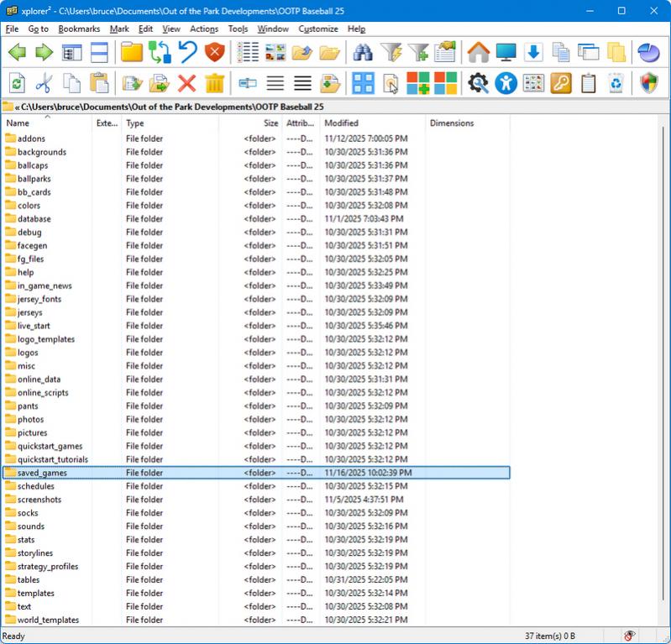Click the golden key icon

[561, 83]
